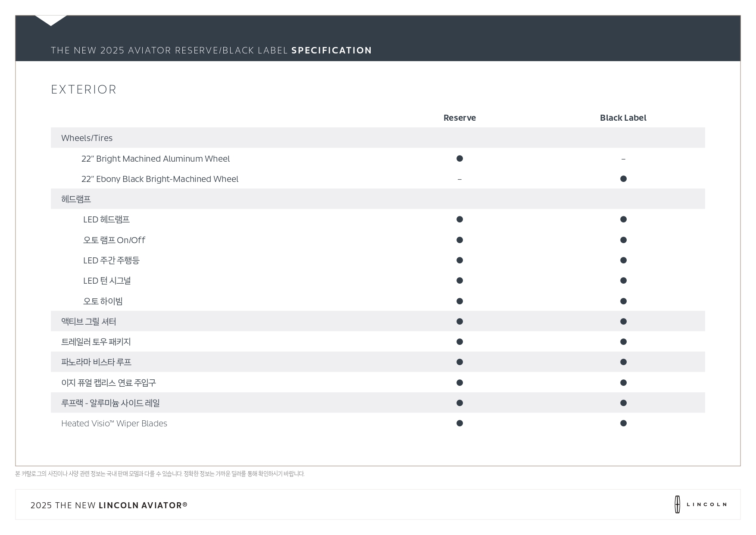Click the Korean catalog disclaimer note
Image resolution: width=756 pixels, height=535 pixels.
[160, 474]
